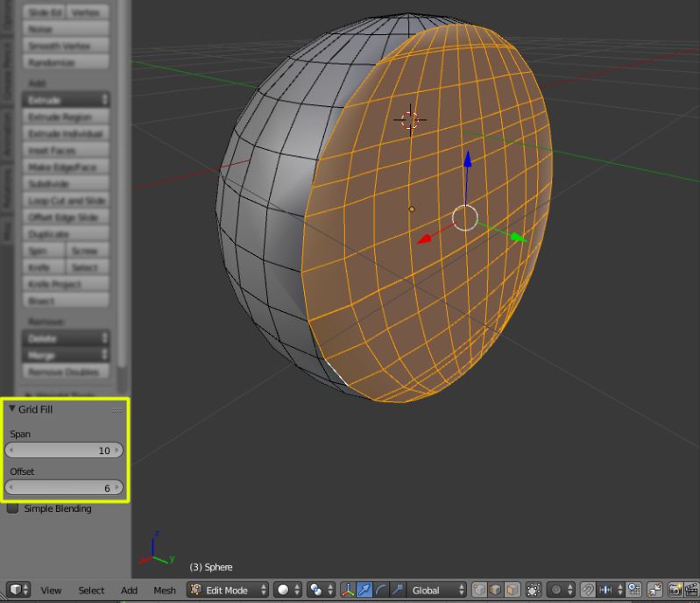Click the Grid Fill panel grip dots
Image resolution: width=700 pixels, height=603 pixels.
(x=117, y=409)
